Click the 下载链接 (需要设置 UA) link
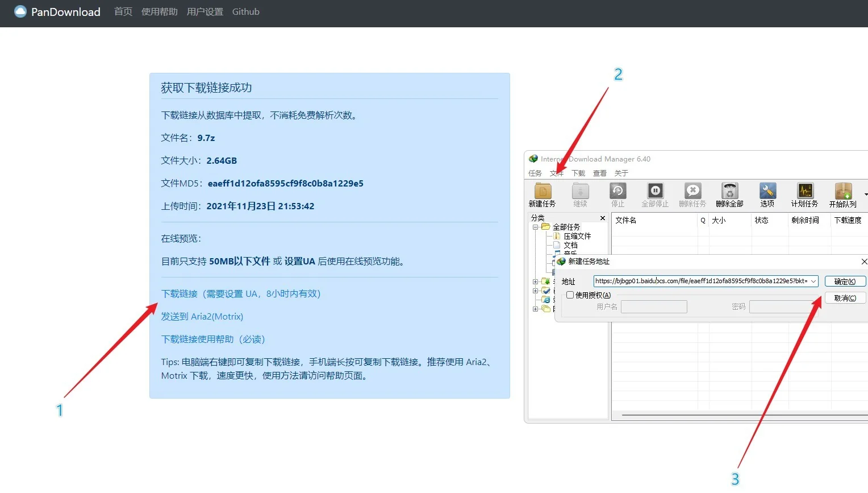868x493 pixels. tap(241, 294)
